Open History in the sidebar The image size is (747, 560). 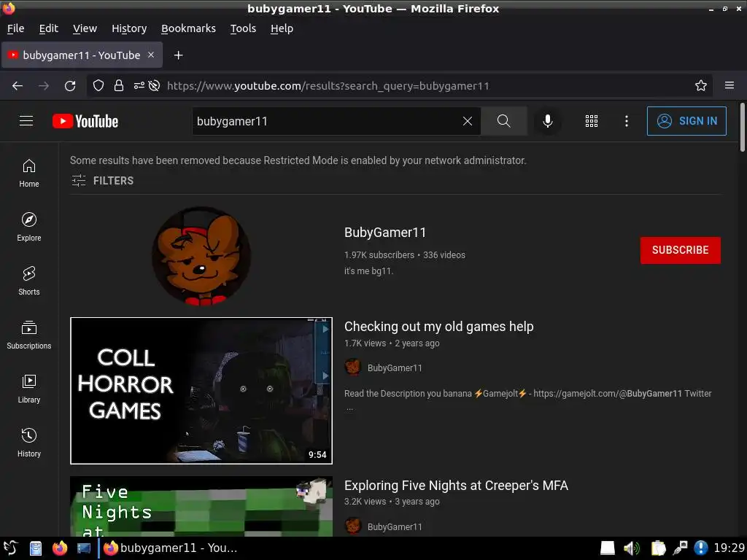pyautogui.click(x=29, y=443)
